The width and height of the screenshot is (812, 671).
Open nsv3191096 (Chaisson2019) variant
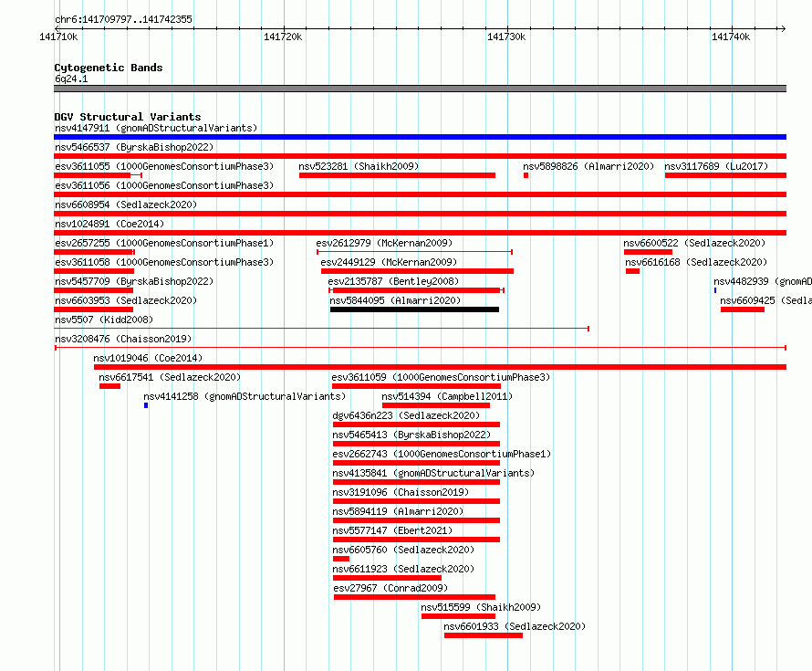tap(401, 492)
